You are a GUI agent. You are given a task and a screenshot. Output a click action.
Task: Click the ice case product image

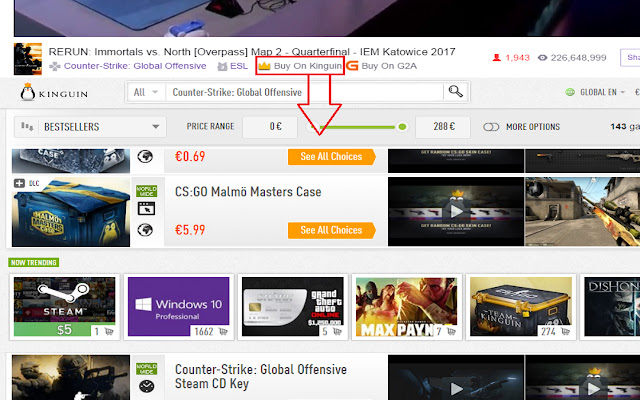point(71,161)
